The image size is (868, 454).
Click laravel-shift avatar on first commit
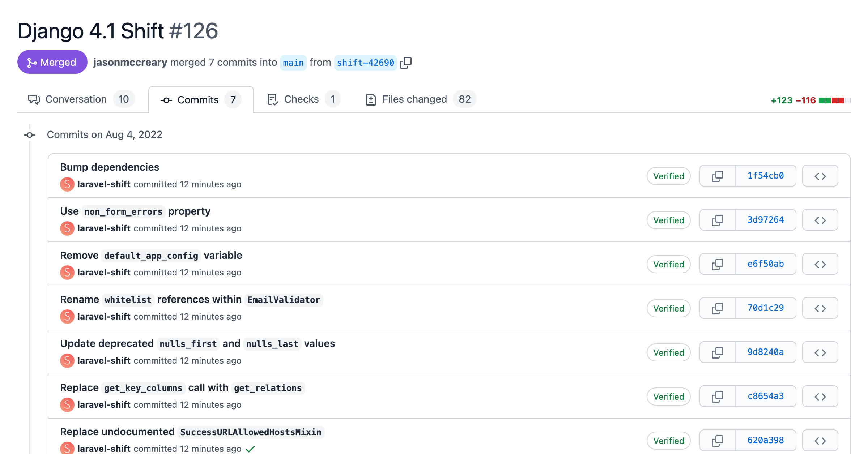pos(67,184)
